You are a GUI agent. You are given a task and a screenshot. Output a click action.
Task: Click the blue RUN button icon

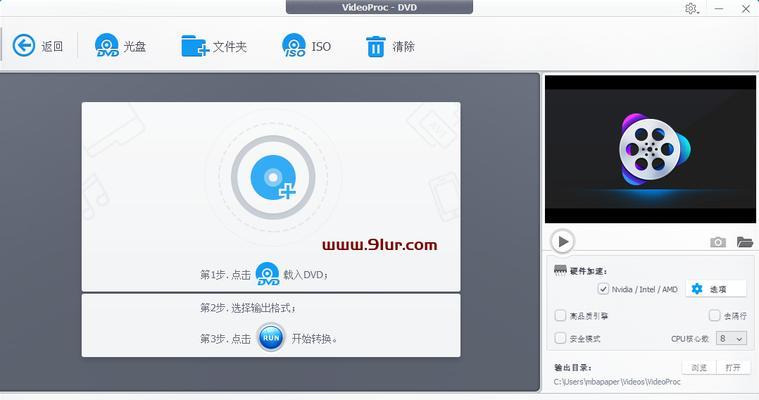pyautogui.click(x=271, y=338)
